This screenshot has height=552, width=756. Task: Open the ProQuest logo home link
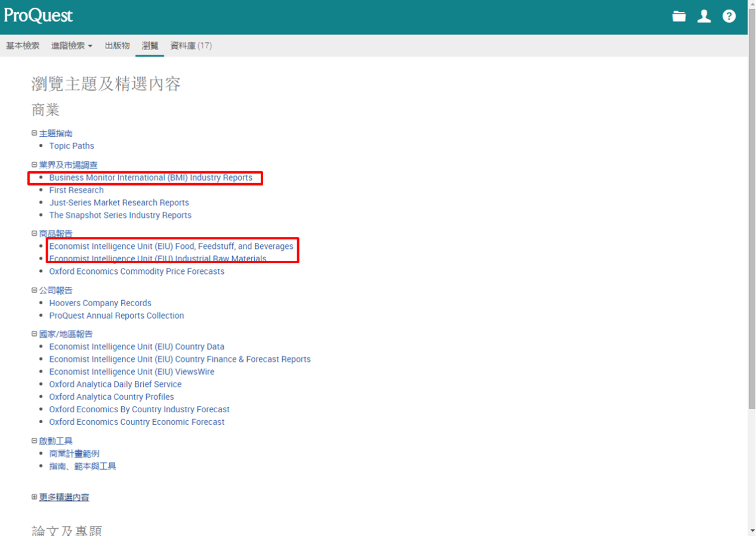(38, 16)
